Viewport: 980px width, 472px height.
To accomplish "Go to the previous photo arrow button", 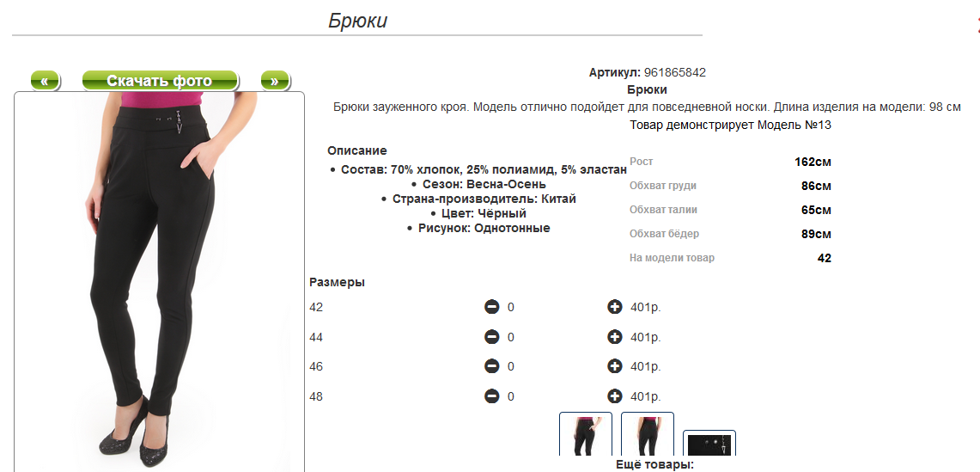I will [x=45, y=81].
